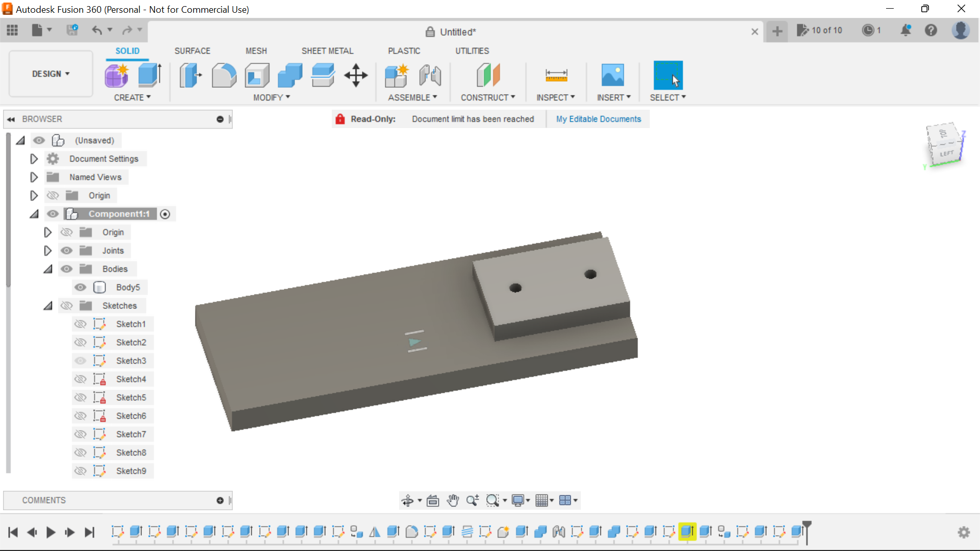Toggle visibility of Joints folder
The height and width of the screenshot is (551, 980).
66,251
